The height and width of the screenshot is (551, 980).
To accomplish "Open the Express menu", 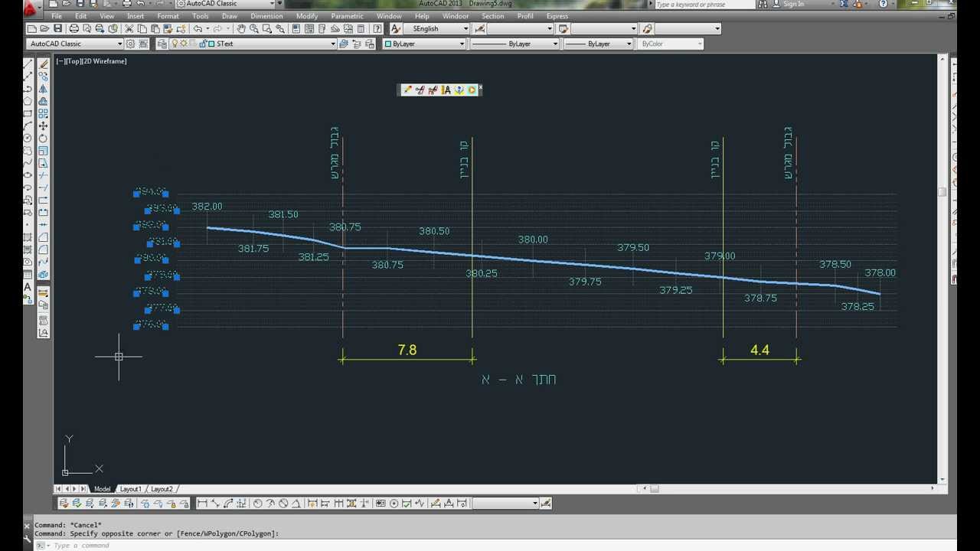I will tap(557, 16).
